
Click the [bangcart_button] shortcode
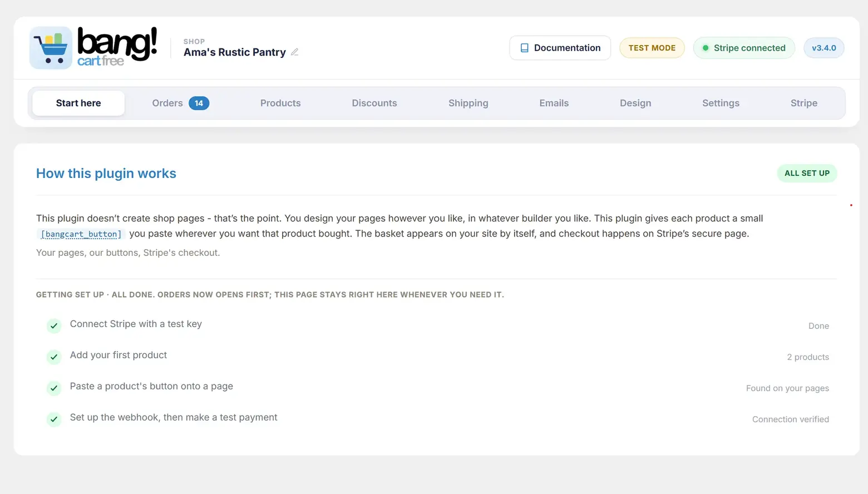pos(81,234)
